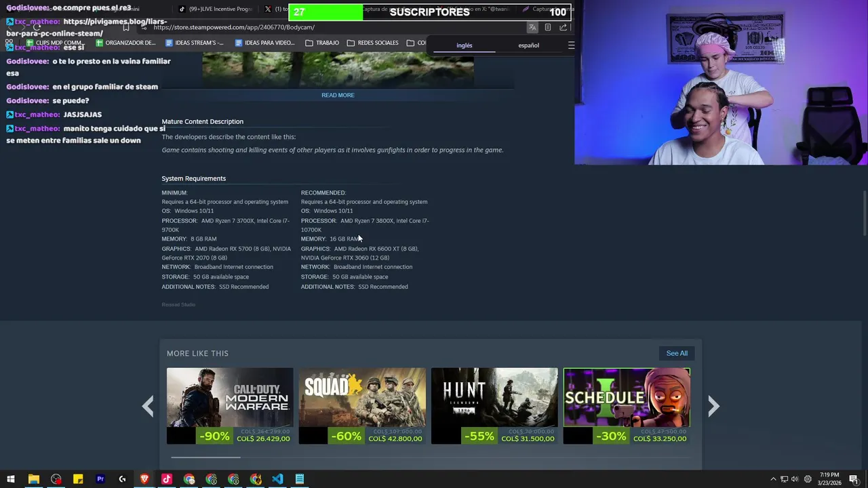Open the gear icon in the system tray

tap(808, 479)
